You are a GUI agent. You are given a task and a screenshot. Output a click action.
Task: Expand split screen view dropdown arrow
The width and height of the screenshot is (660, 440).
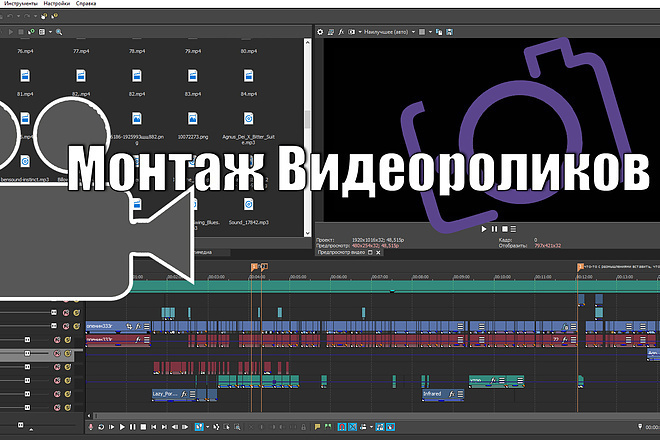360,32
